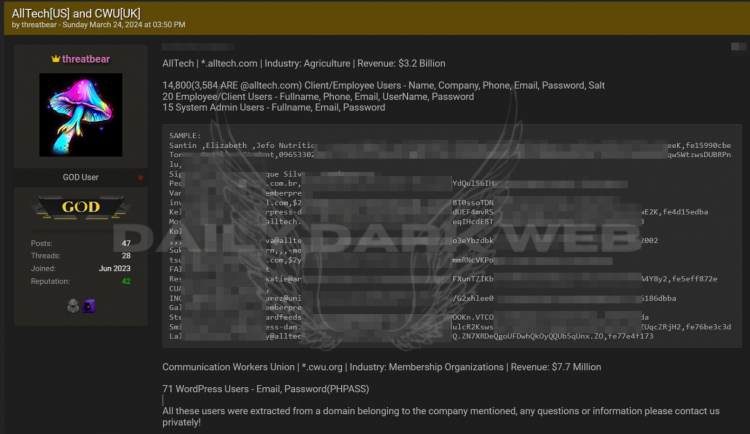This screenshot has width=750, height=434.
Task: Select the AllTech industry and revenue line
Action: (x=304, y=63)
